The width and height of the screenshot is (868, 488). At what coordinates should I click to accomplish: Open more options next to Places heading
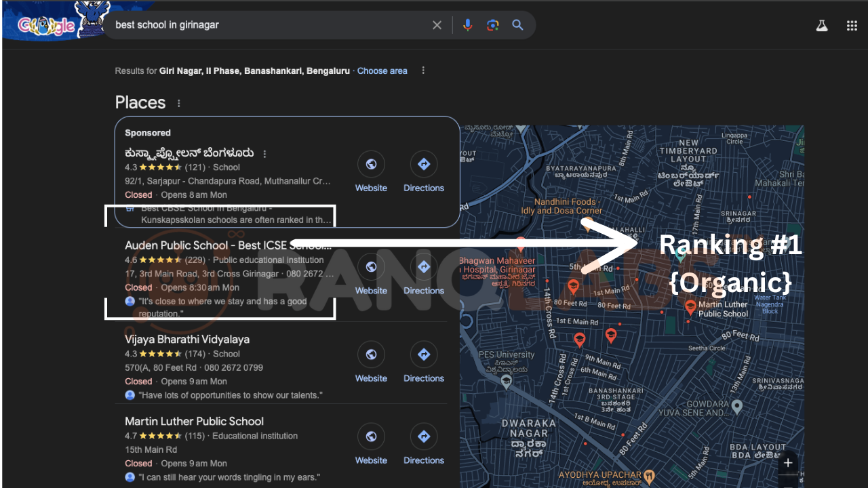point(179,104)
